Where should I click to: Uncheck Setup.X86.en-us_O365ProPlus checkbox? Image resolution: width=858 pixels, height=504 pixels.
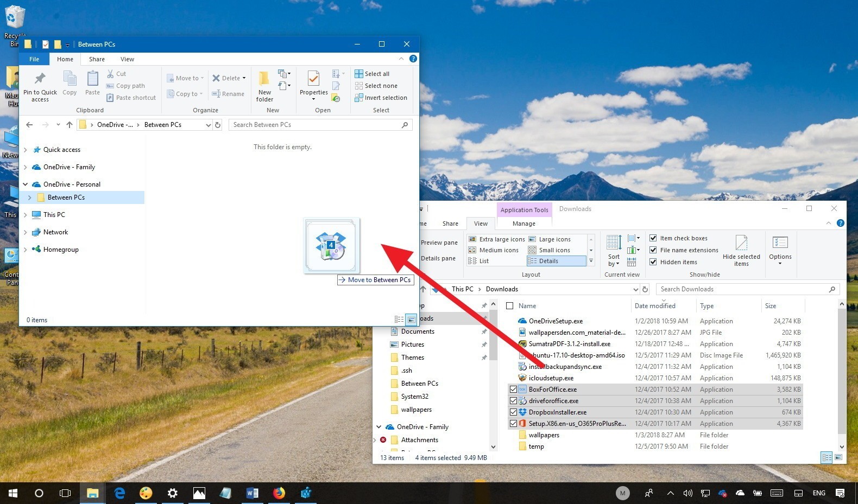point(513,423)
